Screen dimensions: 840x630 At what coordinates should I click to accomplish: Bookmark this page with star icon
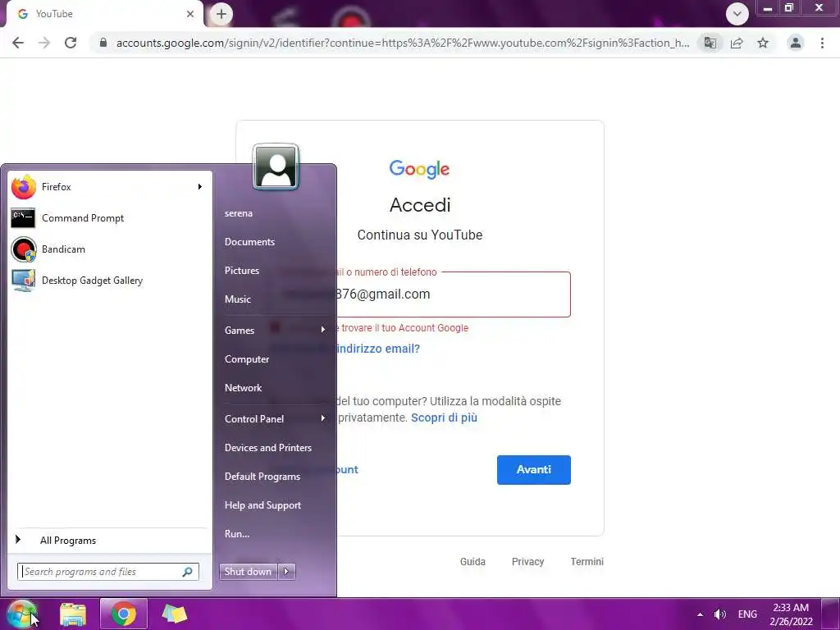pos(763,43)
